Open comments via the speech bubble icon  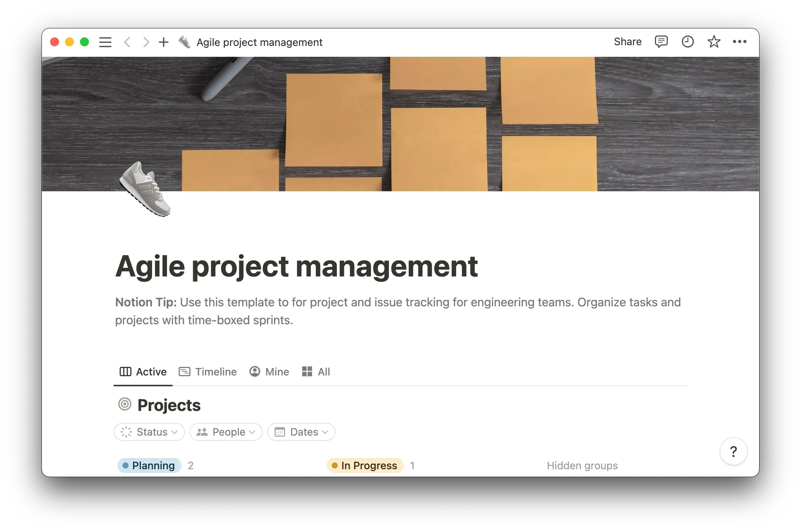[661, 42]
